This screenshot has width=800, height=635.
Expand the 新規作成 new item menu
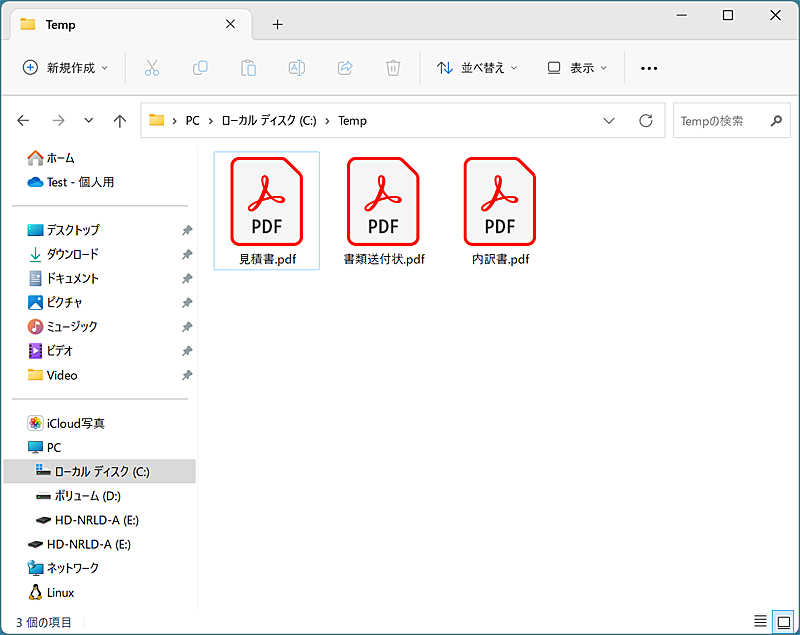click(x=65, y=68)
